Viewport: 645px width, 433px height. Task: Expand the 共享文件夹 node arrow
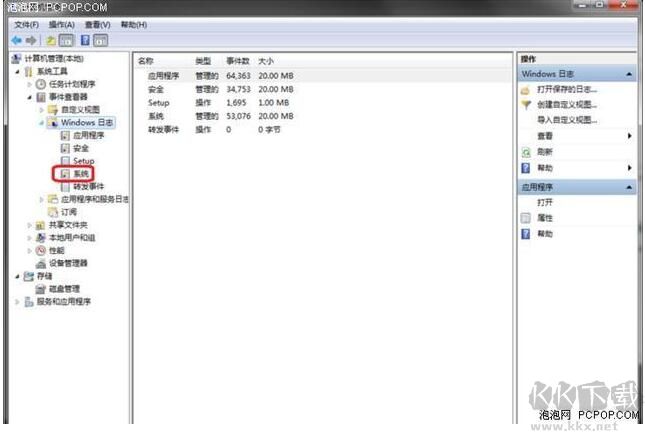(30, 225)
